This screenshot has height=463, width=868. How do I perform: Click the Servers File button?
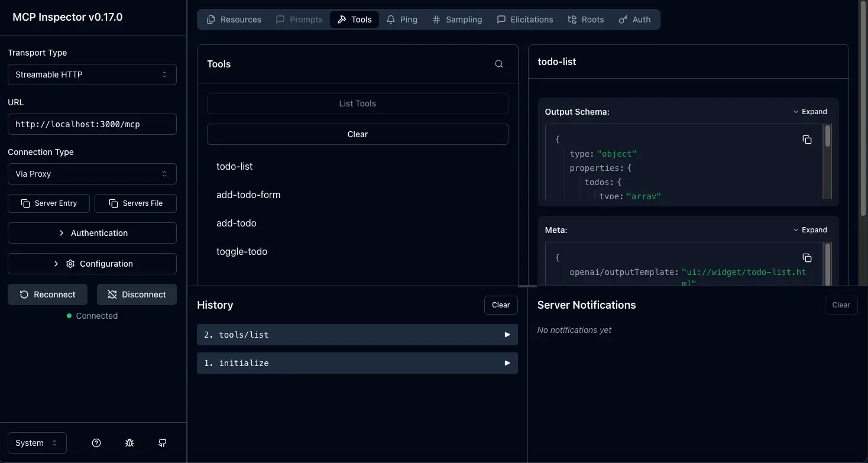(x=136, y=203)
